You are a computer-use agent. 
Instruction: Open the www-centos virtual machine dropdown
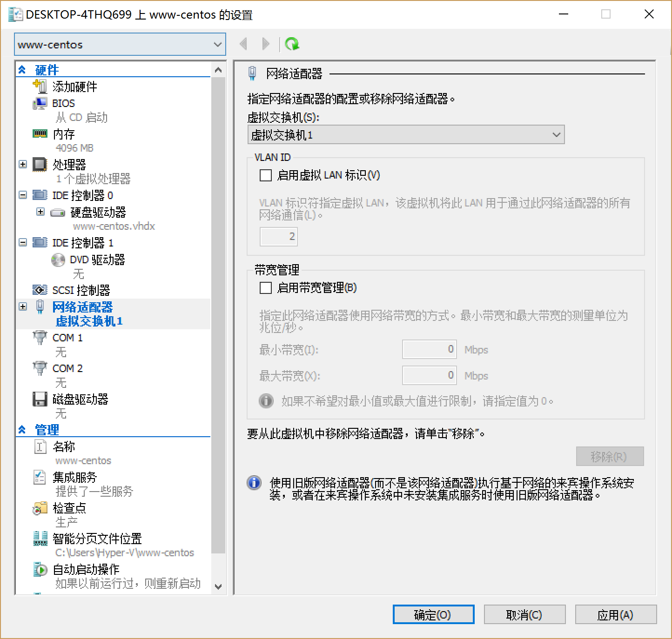click(x=120, y=45)
